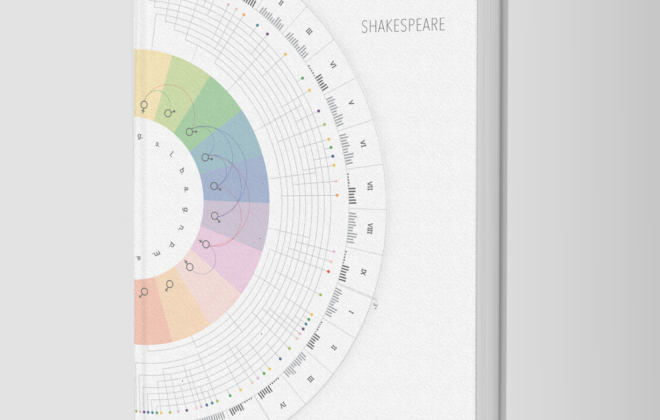Select the gender symbol in the salmon segment
Screen dimensions: 660x420
coord(144,293)
